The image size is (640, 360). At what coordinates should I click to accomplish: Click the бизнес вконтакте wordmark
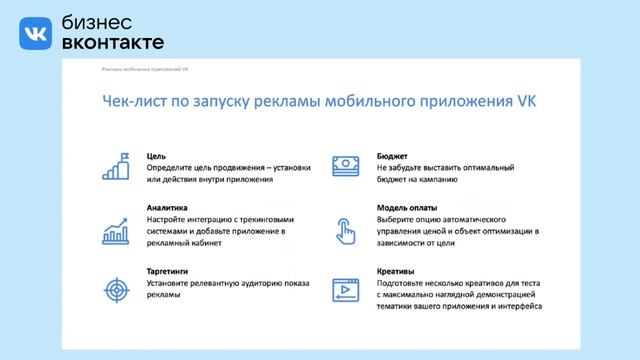point(113,33)
